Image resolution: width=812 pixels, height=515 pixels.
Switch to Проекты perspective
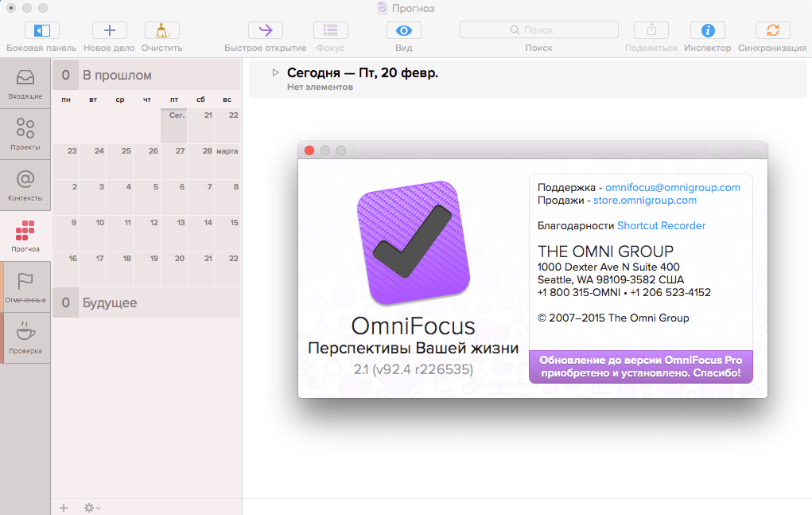pos(25,135)
